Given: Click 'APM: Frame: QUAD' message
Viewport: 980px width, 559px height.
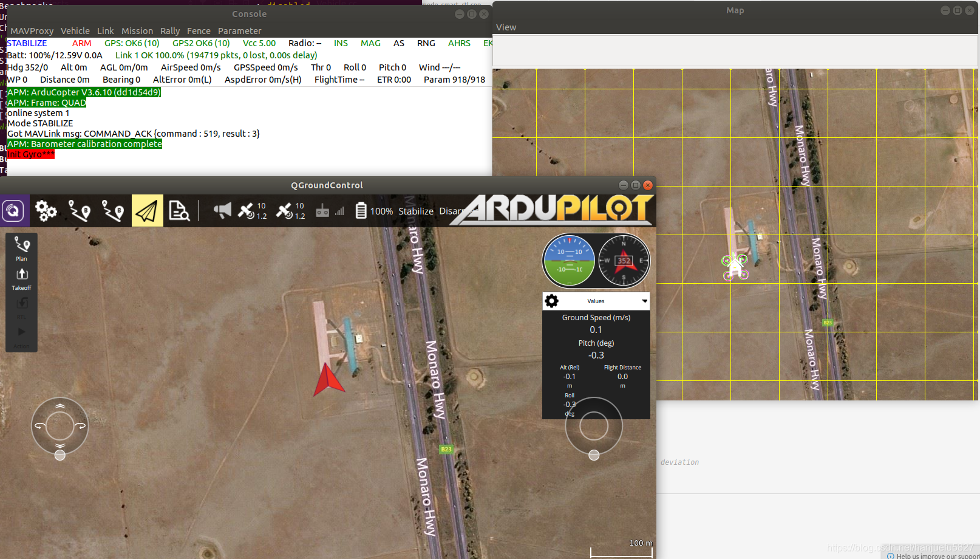Looking at the screenshot, I should click(47, 103).
